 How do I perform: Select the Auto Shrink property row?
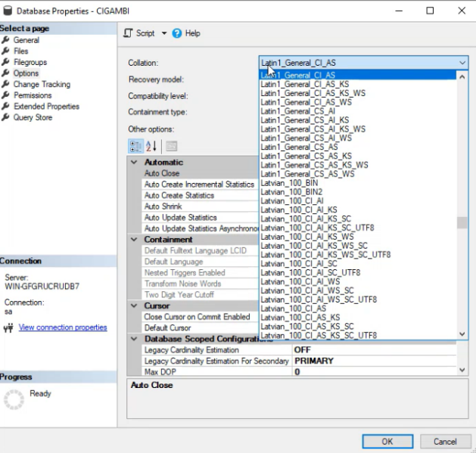(x=201, y=206)
